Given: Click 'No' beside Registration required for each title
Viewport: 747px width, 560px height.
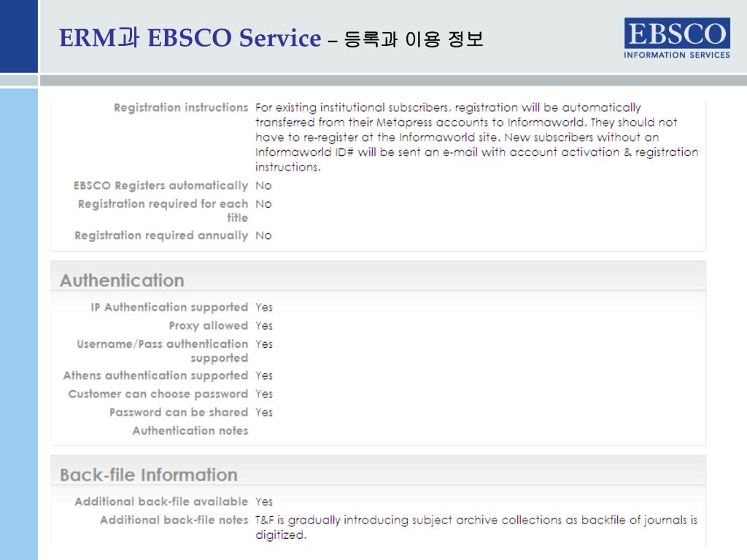Looking at the screenshot, I should click(263, 204).
